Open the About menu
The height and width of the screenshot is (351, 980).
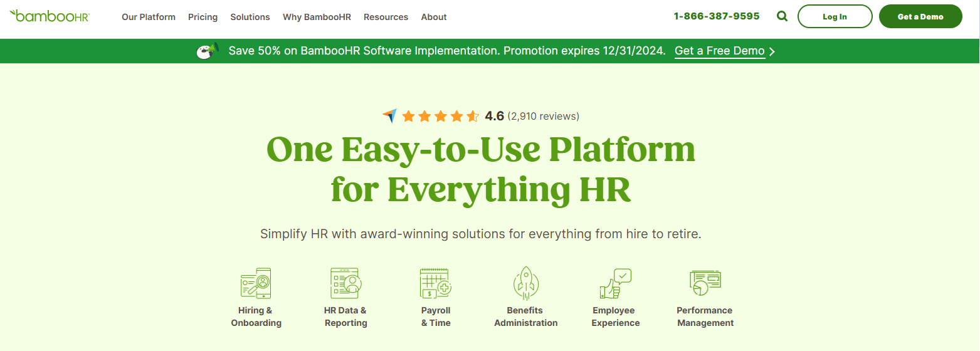(x=434, y=17)
